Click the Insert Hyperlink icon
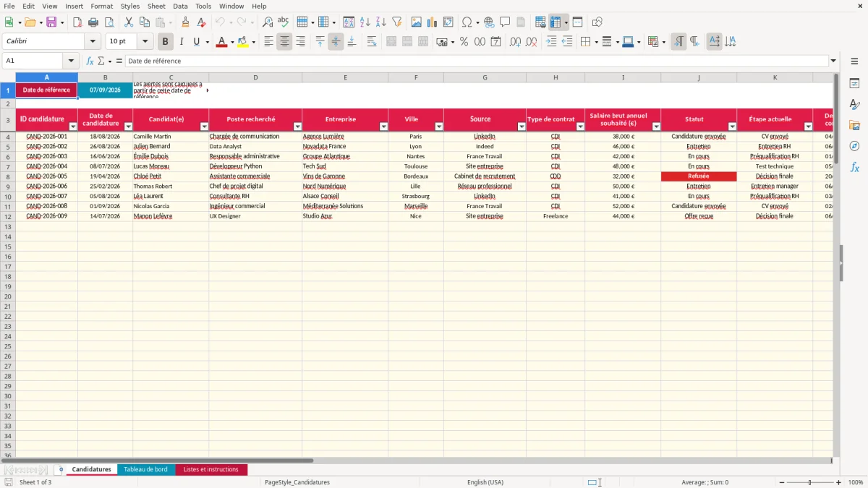 [489, 22]
